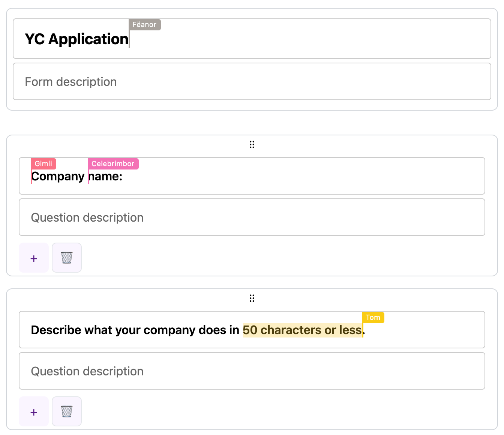
Task: Grab the drag handle above Company name card
Action: pyautogui.click(x=252, y=145)
